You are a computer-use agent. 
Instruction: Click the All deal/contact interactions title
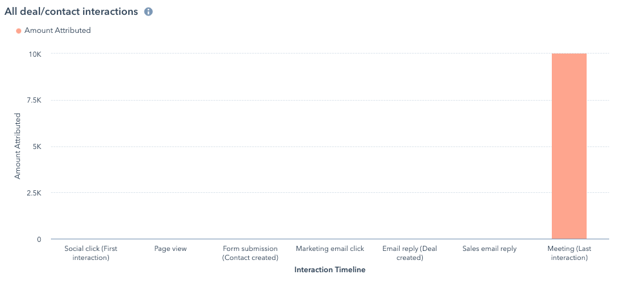click(71, 12)
